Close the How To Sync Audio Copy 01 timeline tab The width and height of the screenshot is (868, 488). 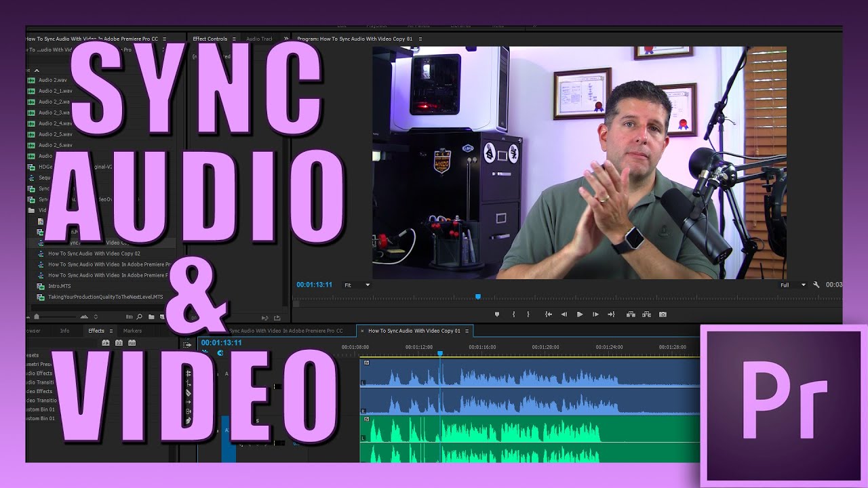coord(362,331)
